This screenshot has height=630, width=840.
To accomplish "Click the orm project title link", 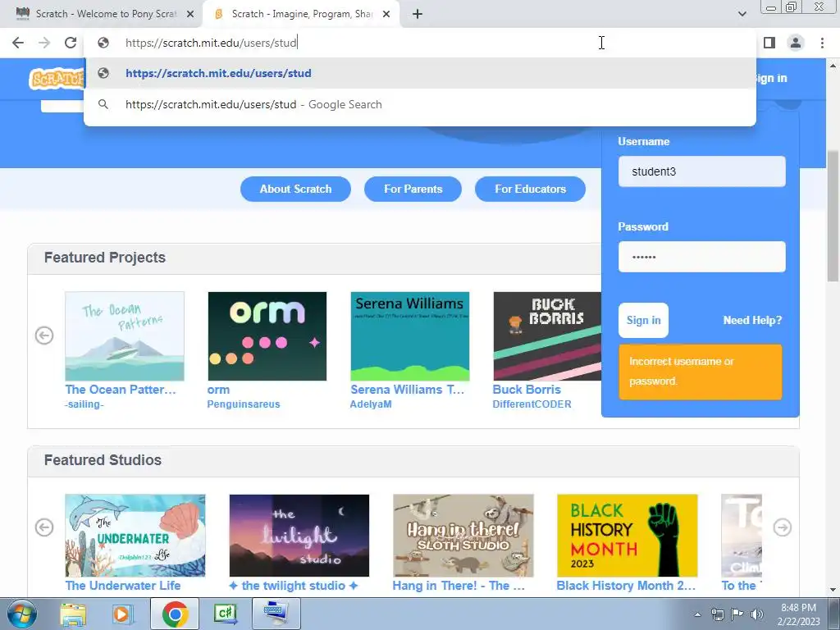I will [218, 390].
